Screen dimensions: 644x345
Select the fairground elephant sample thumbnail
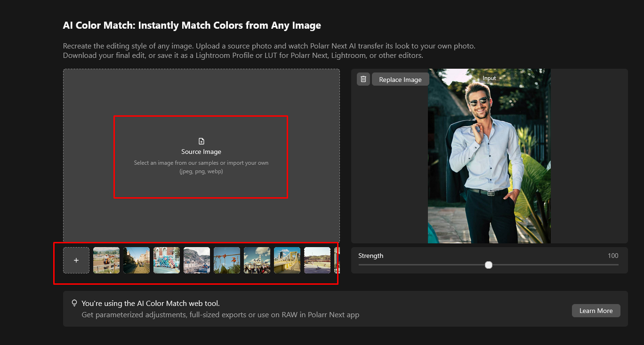click(x=106, y=260)
